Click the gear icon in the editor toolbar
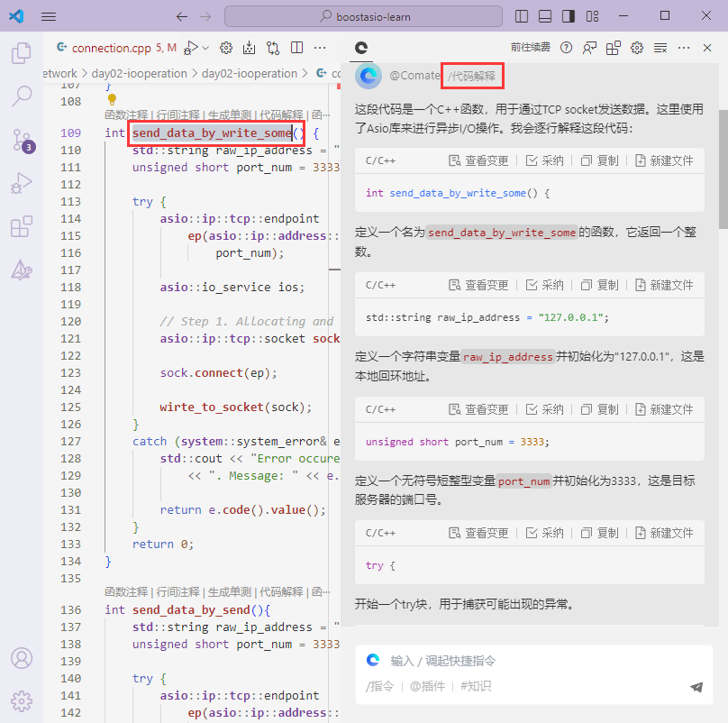 (x=226, y=48)
